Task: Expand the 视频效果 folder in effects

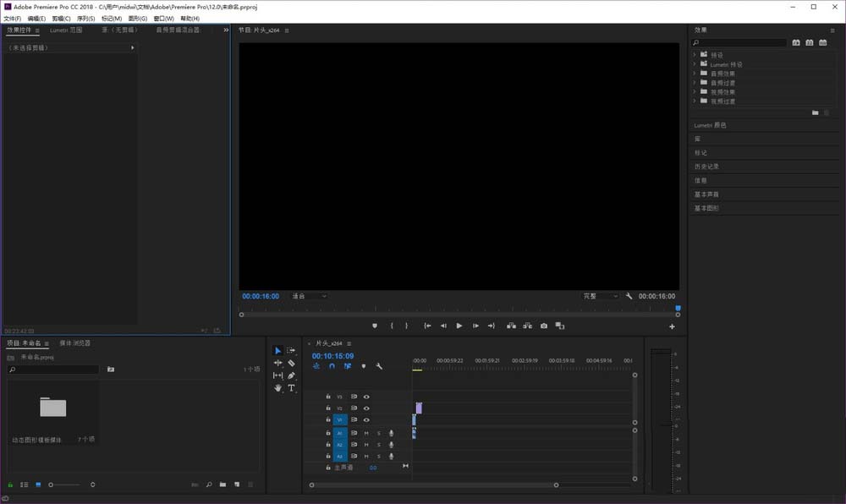Action: tap(695, 92)
